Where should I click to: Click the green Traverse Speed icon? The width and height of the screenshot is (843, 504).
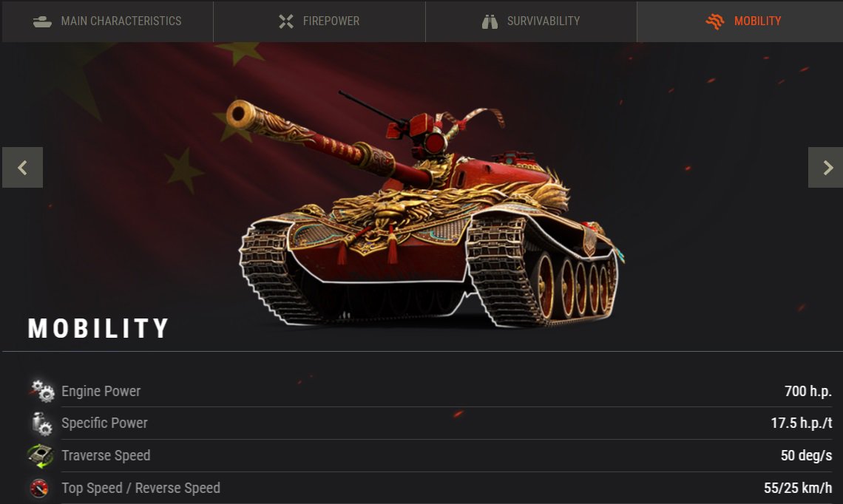click(x=41, y=456)
